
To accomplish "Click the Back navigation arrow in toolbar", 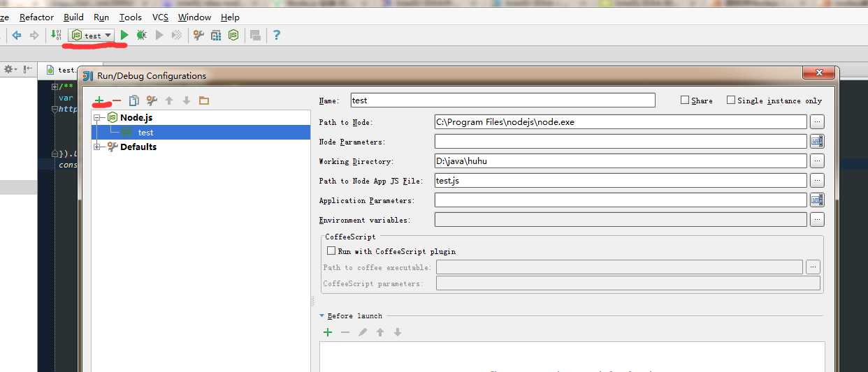I will pyautogui.click(x=17, y=35).
